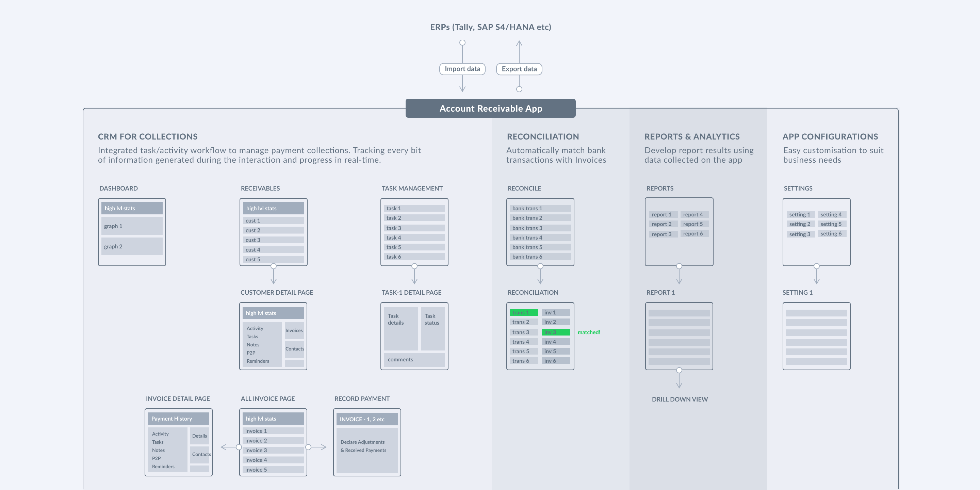Click the connector node under Reports box
The height and width of the screenshot is (490, 980).
[679, 266]
